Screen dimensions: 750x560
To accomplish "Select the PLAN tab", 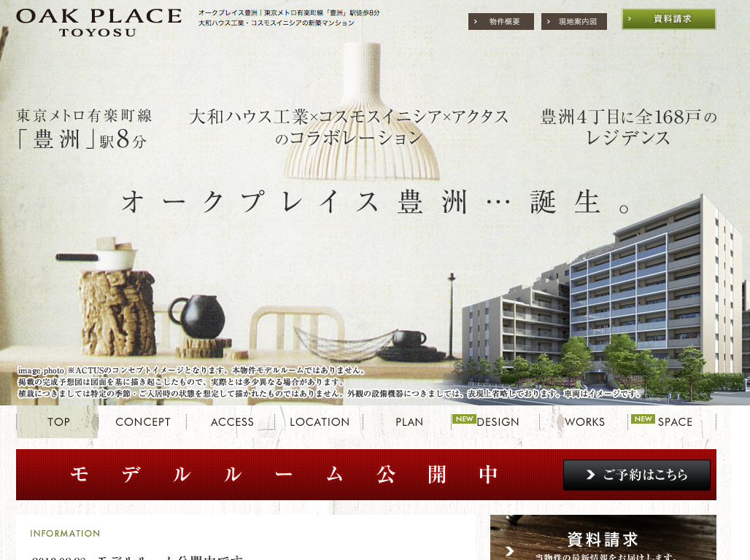I will pos(409,422).
